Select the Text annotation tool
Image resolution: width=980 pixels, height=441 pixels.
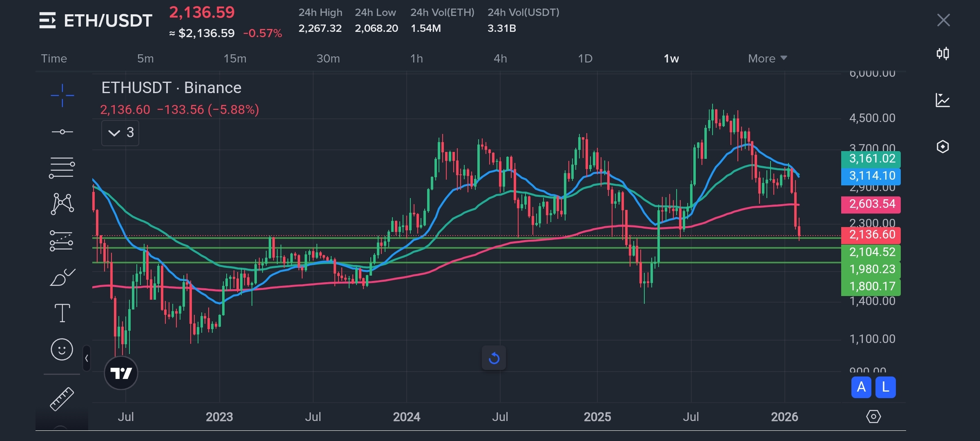pos(62,313)
